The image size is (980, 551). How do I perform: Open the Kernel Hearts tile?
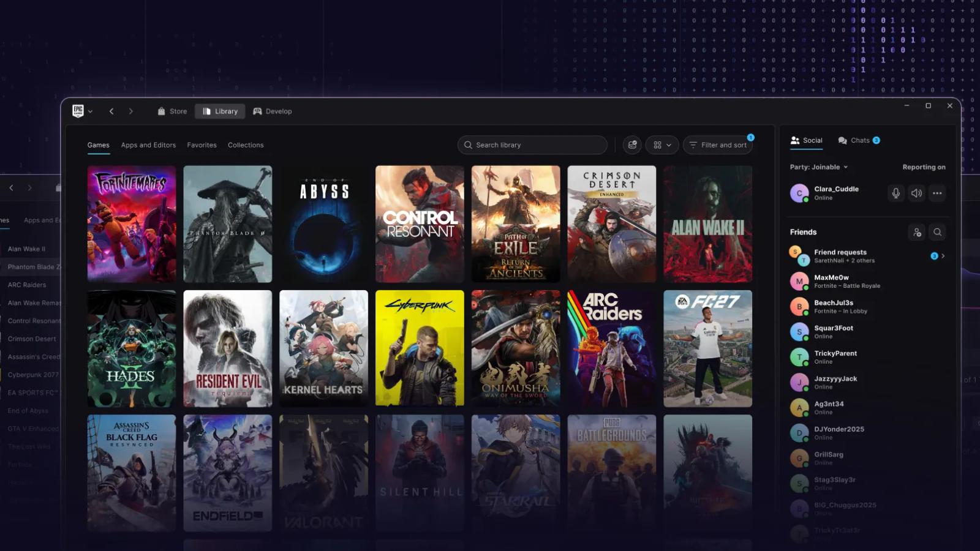pyautogui.click(x=324, y=348)
